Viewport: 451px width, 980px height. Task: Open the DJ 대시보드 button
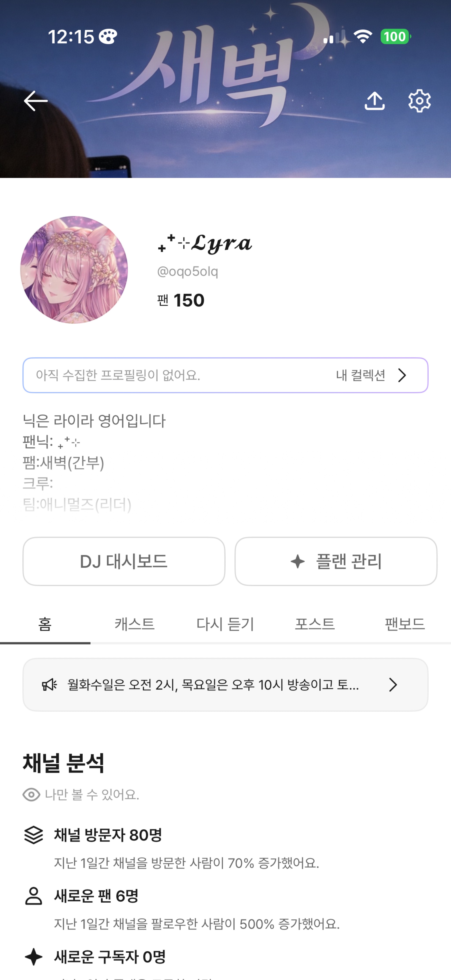[124, 561]
